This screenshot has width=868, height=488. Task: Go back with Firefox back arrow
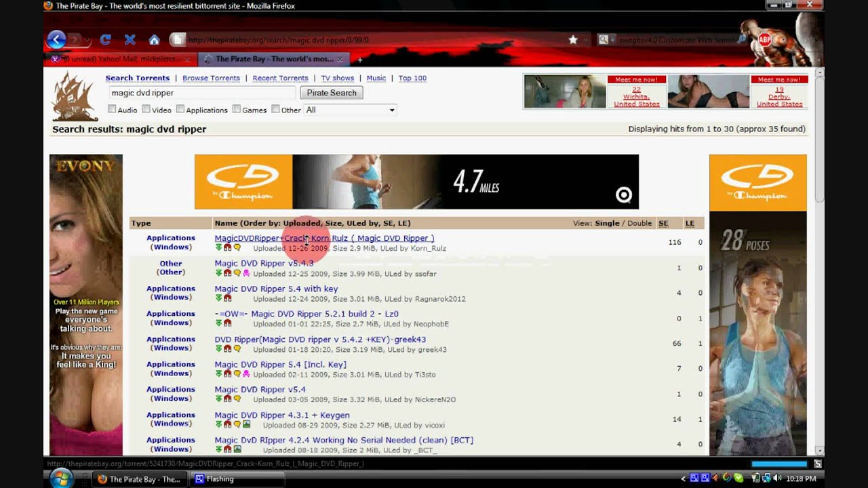pos(56,39)
